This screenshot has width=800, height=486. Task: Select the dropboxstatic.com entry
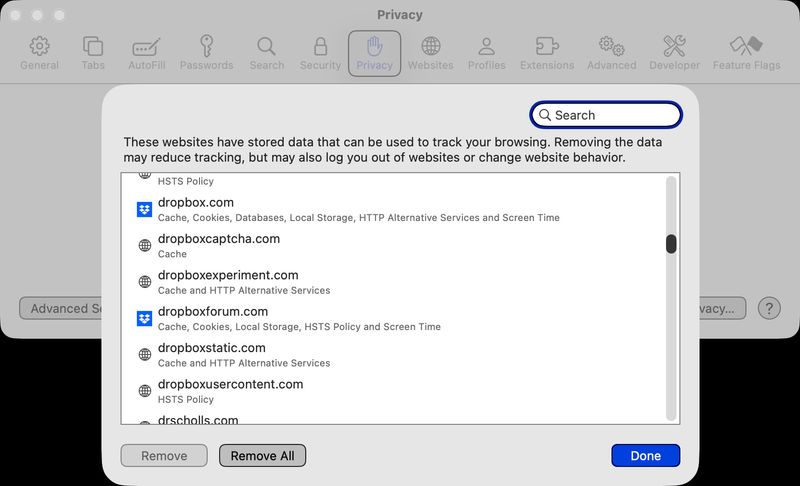393,354
